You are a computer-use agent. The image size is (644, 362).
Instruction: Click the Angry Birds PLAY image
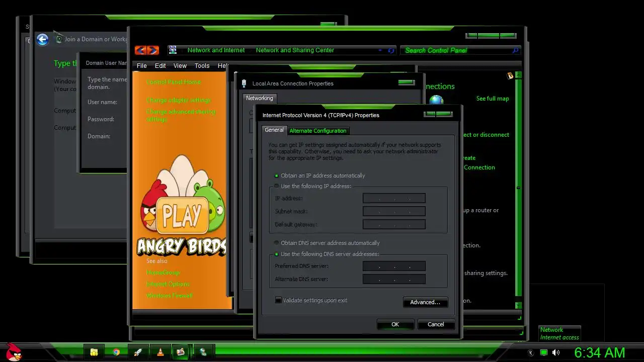182,215
